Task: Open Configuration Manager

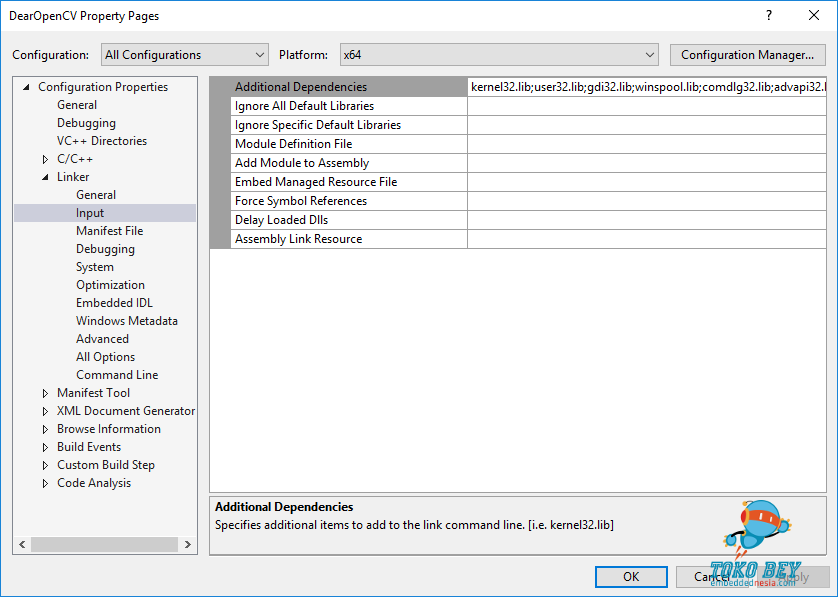Action: pyautogui.click(x=747, y=55)
